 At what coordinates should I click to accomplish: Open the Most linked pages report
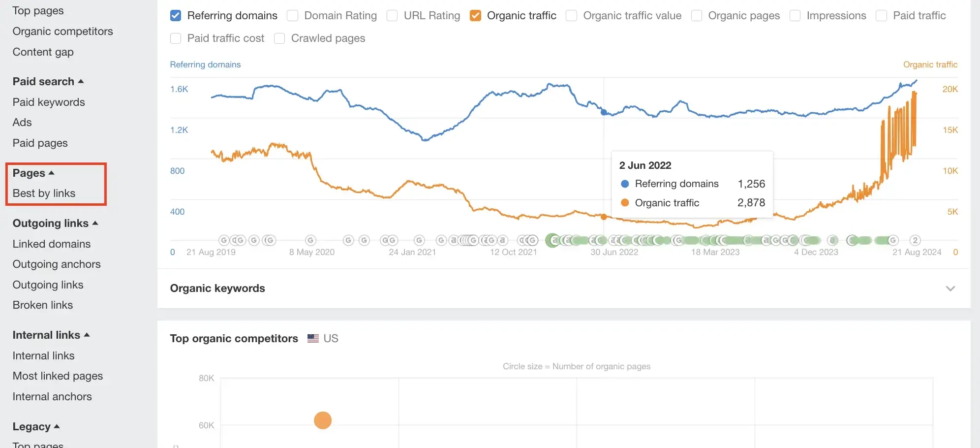coord(58,376)
